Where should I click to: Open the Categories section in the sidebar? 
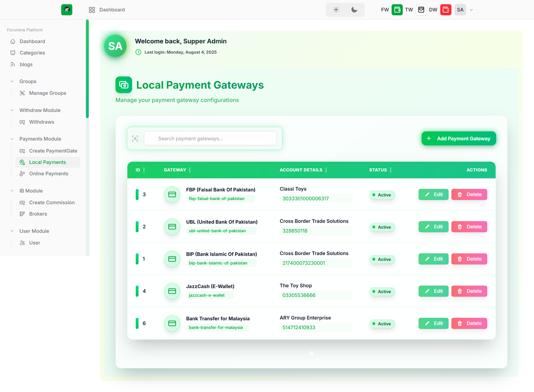pos(32,53)
